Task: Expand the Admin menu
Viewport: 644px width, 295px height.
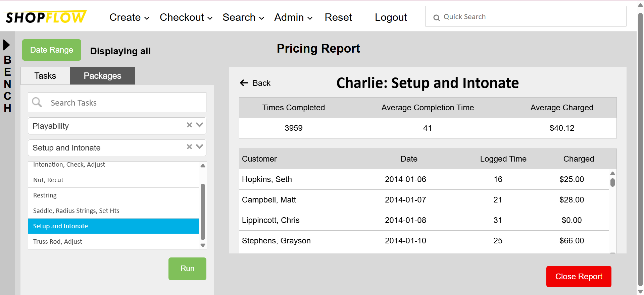Action: tap(293, 17)
